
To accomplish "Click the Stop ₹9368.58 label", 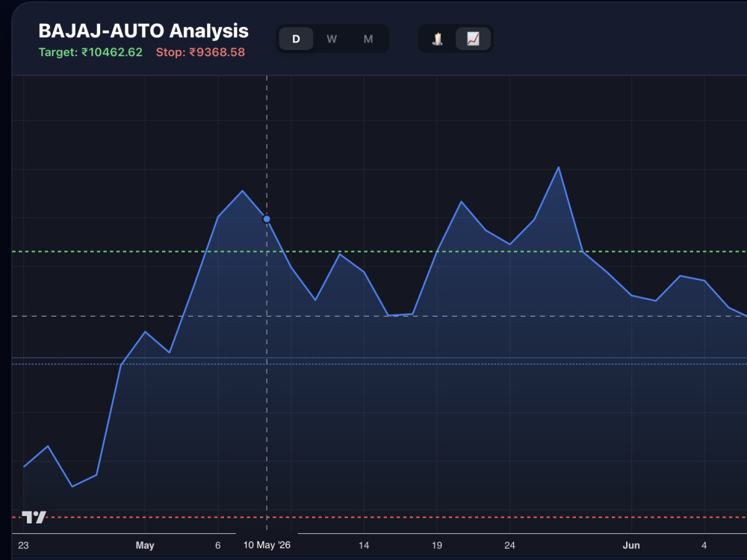I will click(200, 52).
